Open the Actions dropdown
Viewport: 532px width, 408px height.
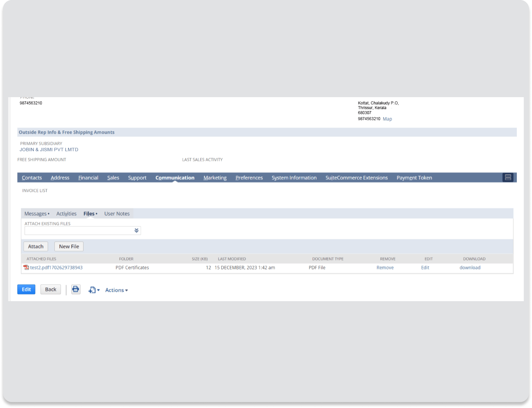click(116, 290)
